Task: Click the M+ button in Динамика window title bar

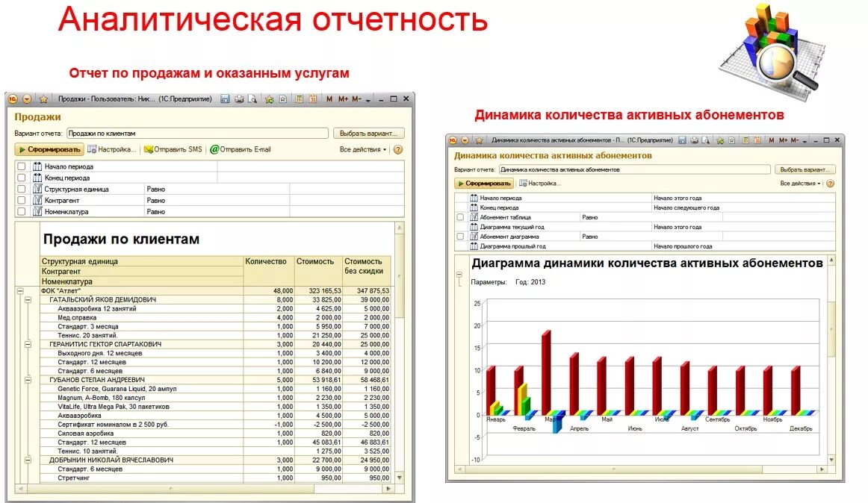Action: point(784,140)
